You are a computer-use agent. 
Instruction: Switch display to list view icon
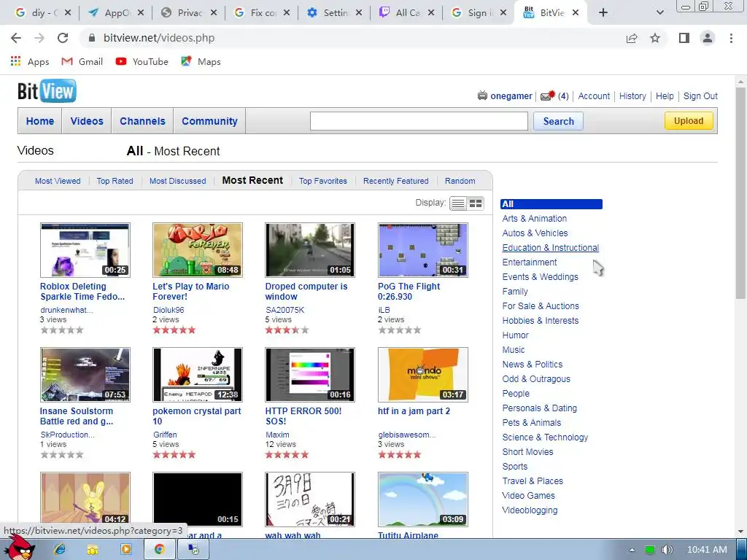point(458,203)
